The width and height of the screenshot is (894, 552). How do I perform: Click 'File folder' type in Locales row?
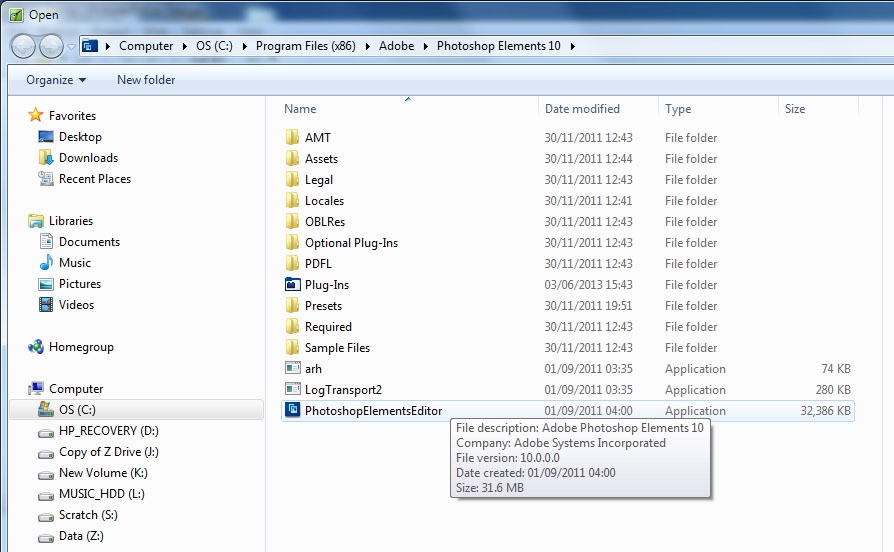coord(691,201)
